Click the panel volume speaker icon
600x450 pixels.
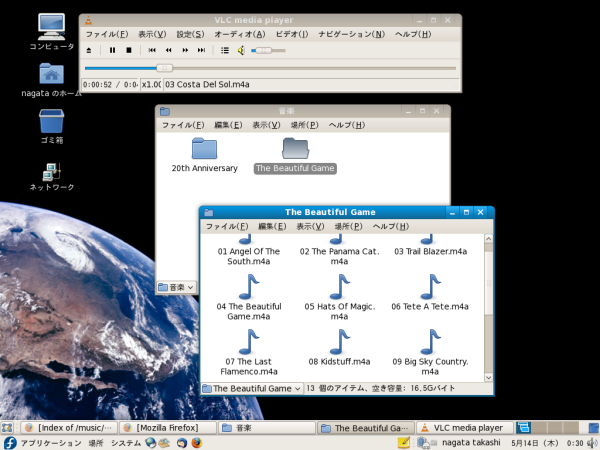pyautogui.click(x=593, y=443)
